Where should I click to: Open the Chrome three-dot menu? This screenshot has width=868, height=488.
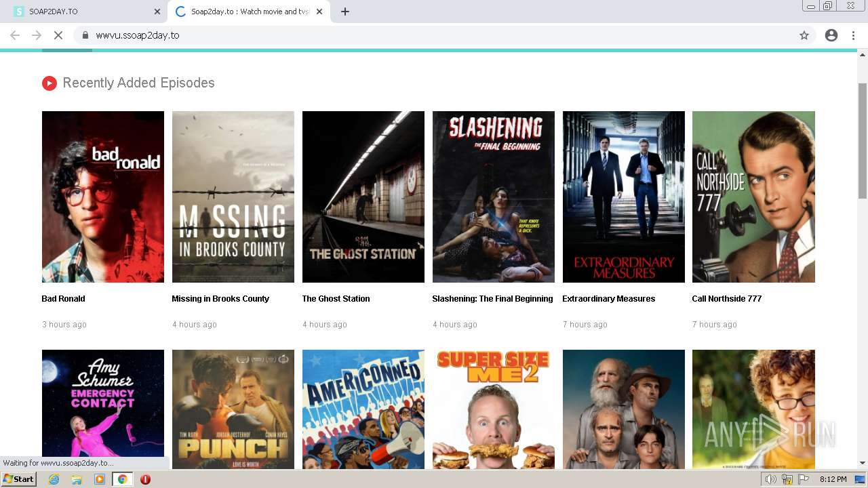[854, 35]
